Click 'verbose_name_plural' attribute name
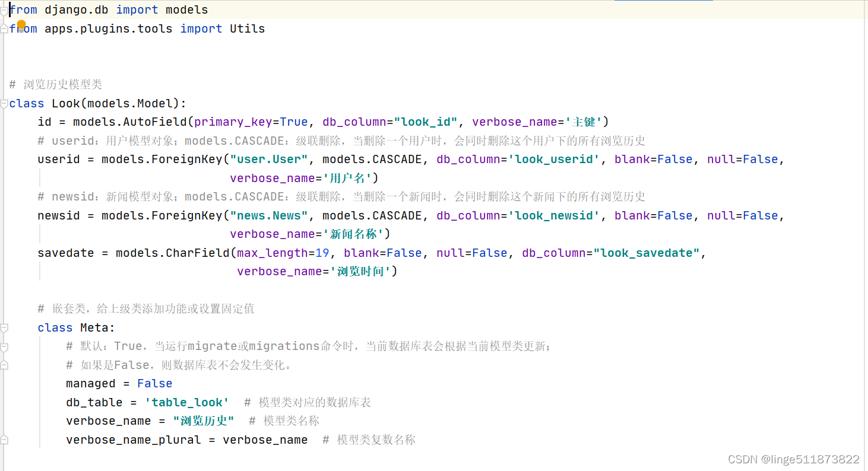Screen dimensions: 868x471 point(134,440)
